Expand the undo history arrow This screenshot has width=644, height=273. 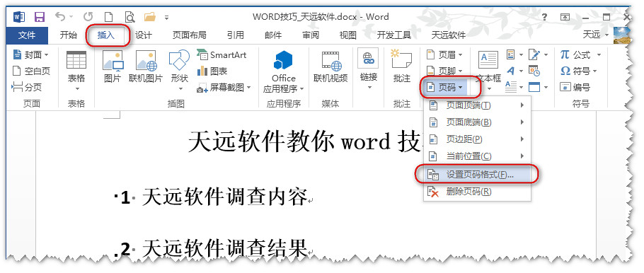(x=71, y=17)
